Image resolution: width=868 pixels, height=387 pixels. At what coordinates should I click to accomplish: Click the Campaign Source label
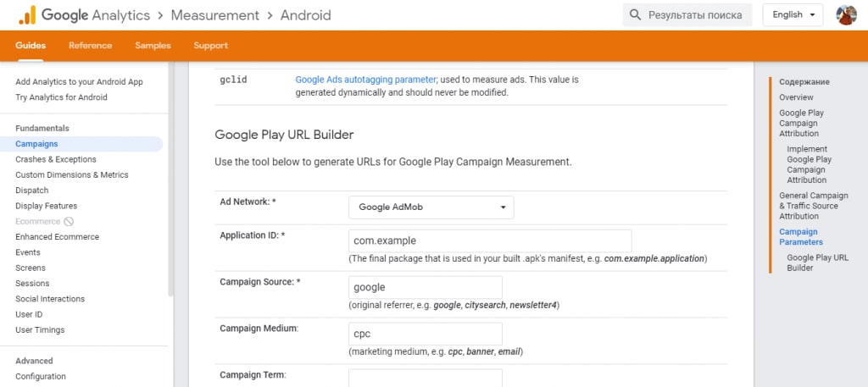[x=259, y=281]
